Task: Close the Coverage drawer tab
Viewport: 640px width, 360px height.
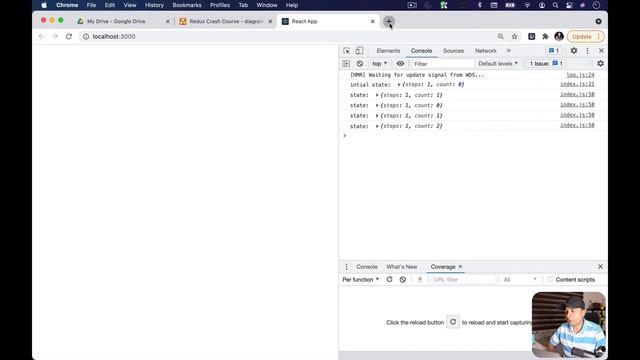Action: pyautogui.click(x=460, y=267)
